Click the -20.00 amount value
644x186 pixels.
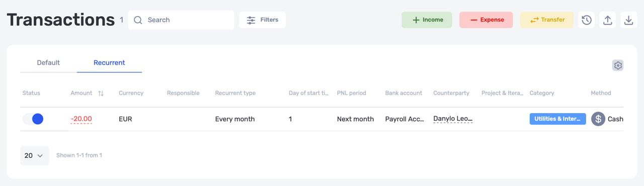tap(81, 119)
